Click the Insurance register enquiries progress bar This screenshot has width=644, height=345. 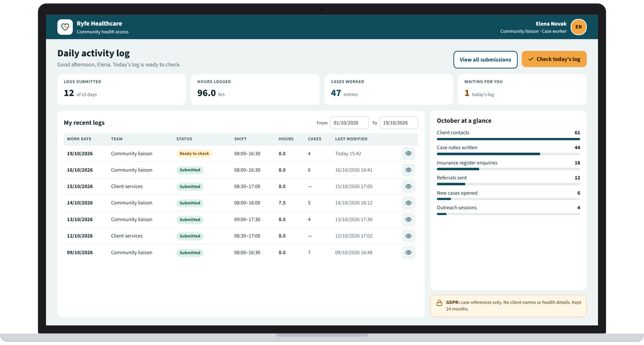click(508, 169)
